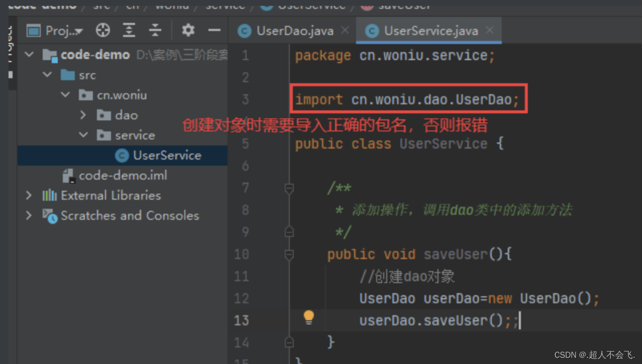Select code-demo.iml file
This screenshot has height=364, width=642.
point(123,175)
